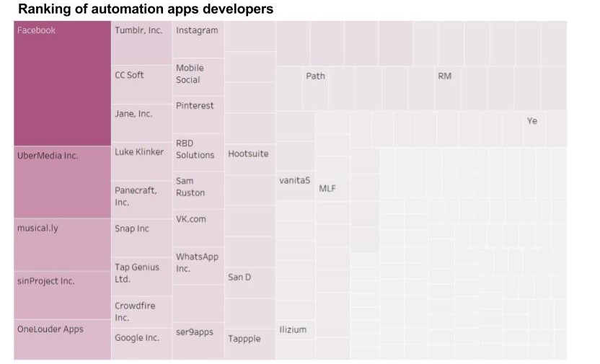
Task: Select the Ilizium tile
Action: pos(295,329)
